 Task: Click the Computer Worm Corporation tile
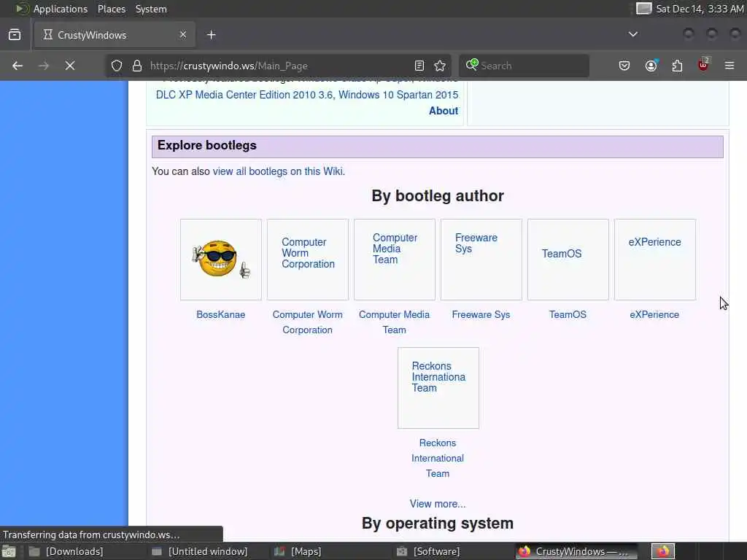[308, 260]
